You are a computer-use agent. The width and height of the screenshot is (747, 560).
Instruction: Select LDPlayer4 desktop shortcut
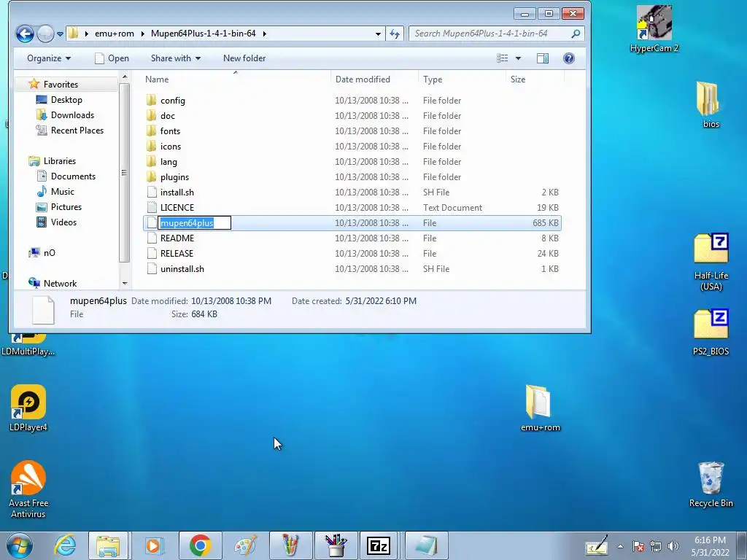pos(28,408)
